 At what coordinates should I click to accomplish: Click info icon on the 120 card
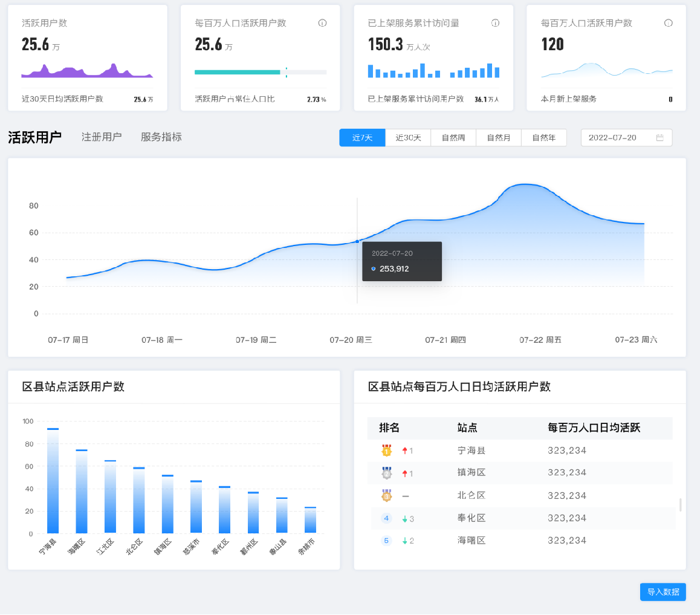tap(668, 23)
